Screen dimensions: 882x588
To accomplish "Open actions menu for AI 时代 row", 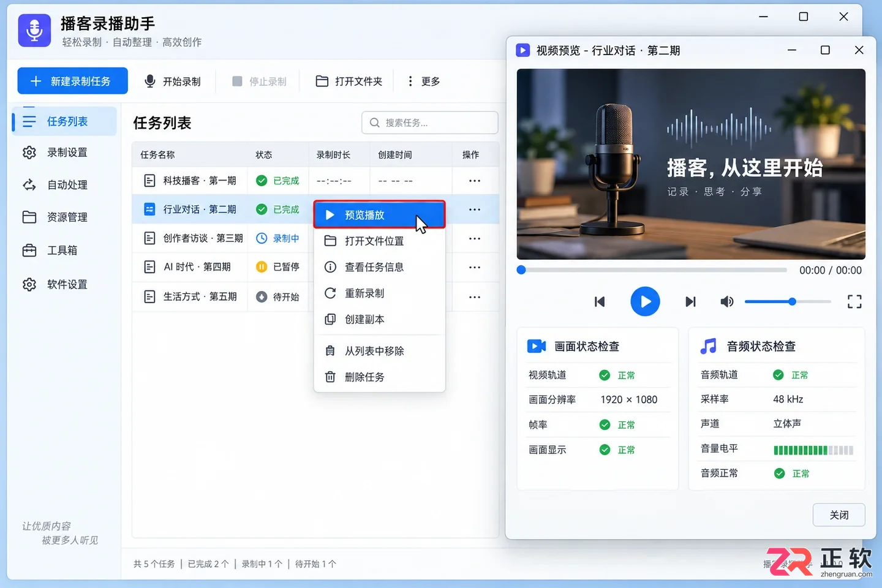I will [475, 267].
